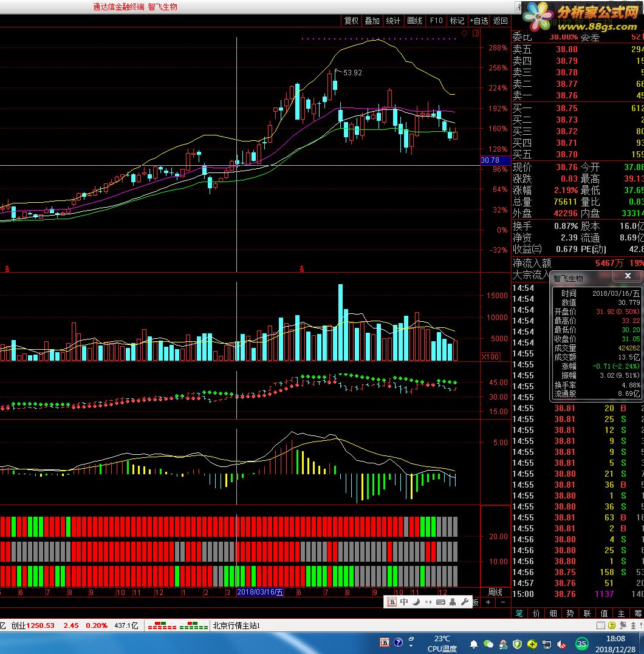The width and height of the screenshot is (644, 654).
Task: Click the network connection tray icon
Action: 546,644
